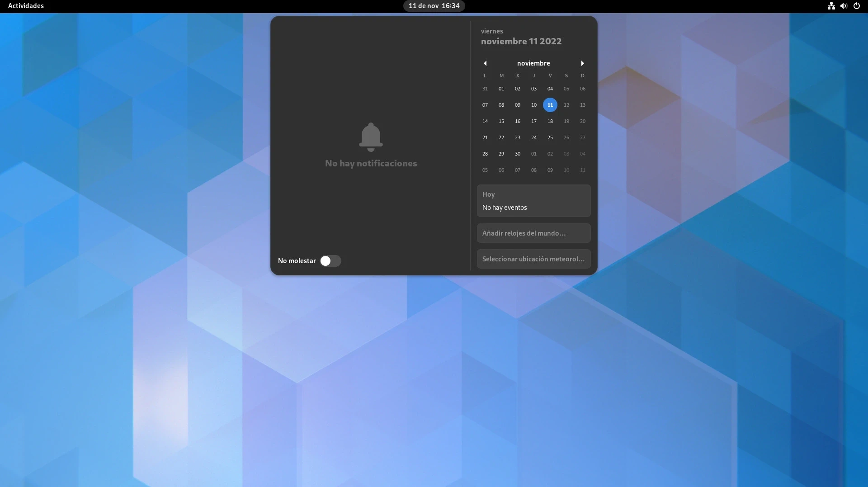Open the power menu icon

pyautogui.click(x=856, y=6)
